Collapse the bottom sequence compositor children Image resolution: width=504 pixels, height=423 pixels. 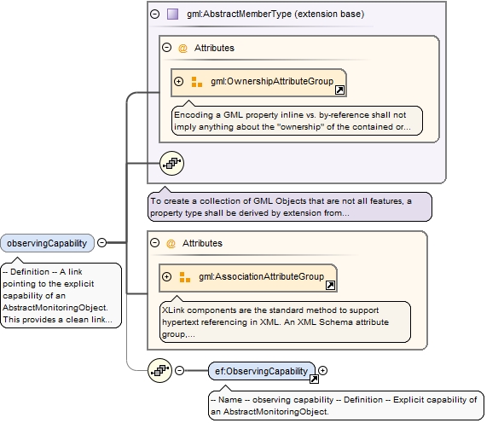pyautogui.click(x=180, y=371)
